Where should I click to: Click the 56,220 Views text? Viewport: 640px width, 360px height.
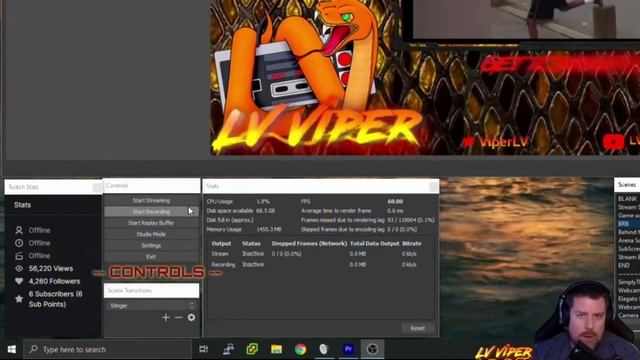click(51, 269)
